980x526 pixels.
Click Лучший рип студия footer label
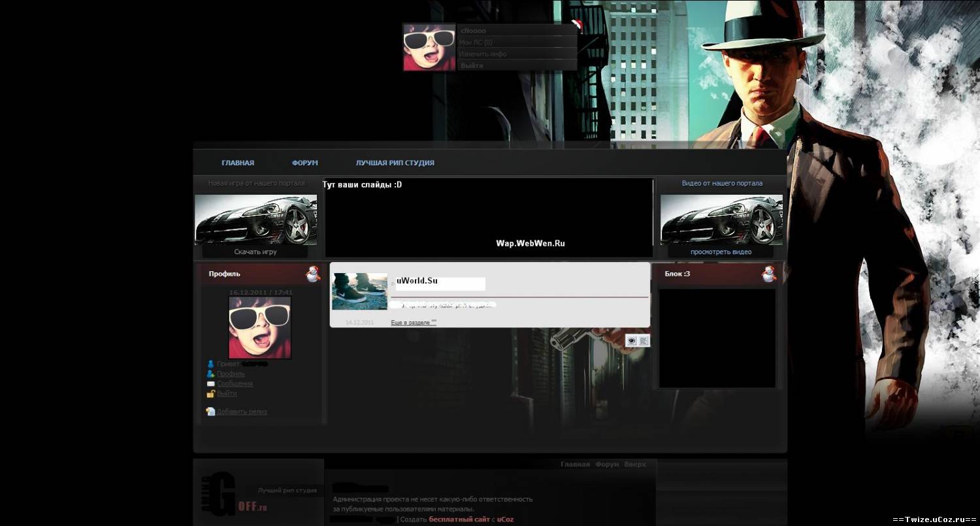tap(287, 490)
